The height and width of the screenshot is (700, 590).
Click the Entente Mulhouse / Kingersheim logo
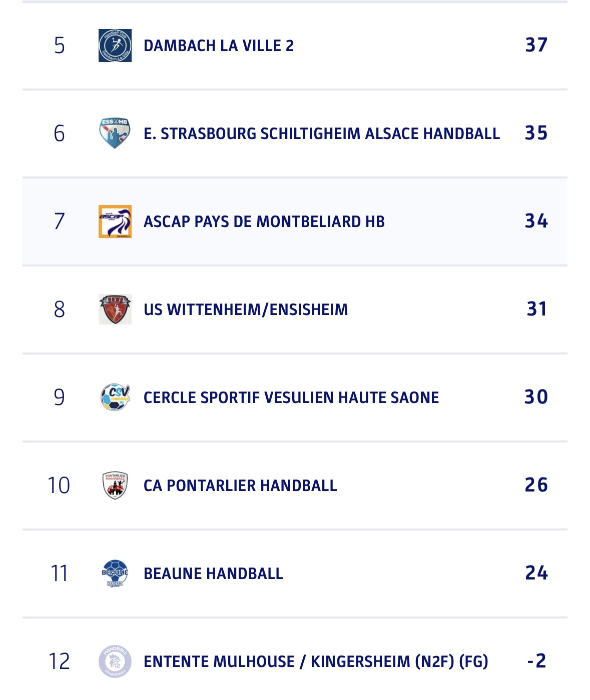[x=115, y=661]
